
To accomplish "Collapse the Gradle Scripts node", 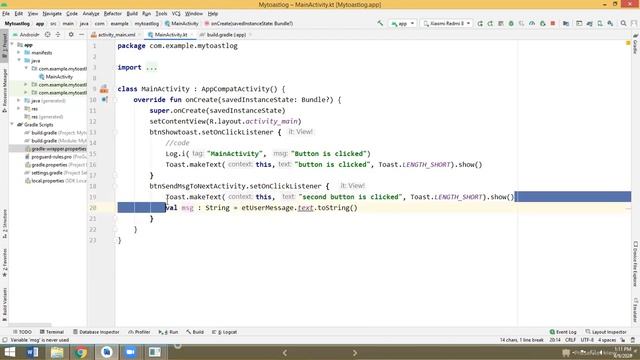I will point(12,124).
